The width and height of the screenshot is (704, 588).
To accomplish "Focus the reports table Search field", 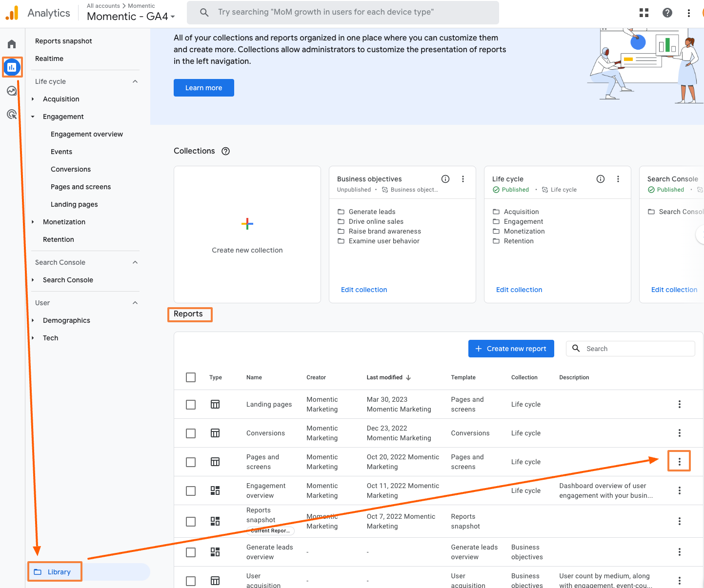I will (x=630, y=349).
